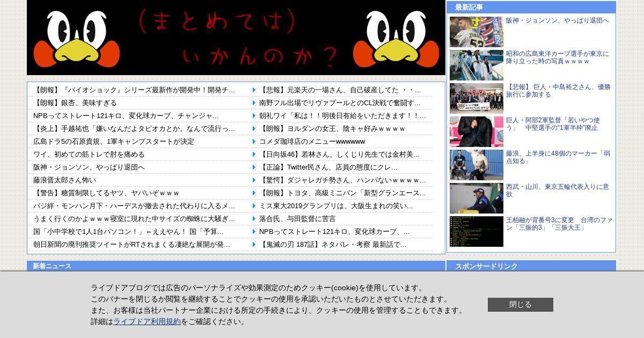The image size is (644, 338).
Task: Click arrow bullet beside 南野フル出場でリヴァプール
Action: pos(254,103)
